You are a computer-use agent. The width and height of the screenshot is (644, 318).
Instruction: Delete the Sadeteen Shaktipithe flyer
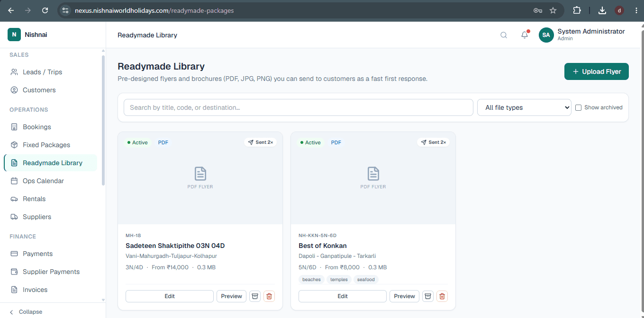[269, 296]
